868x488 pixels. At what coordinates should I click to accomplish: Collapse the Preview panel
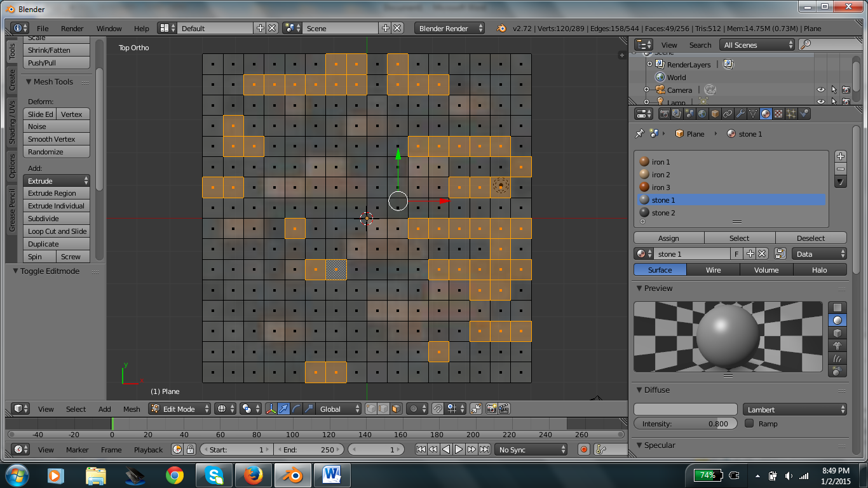(x=639, y=288)
